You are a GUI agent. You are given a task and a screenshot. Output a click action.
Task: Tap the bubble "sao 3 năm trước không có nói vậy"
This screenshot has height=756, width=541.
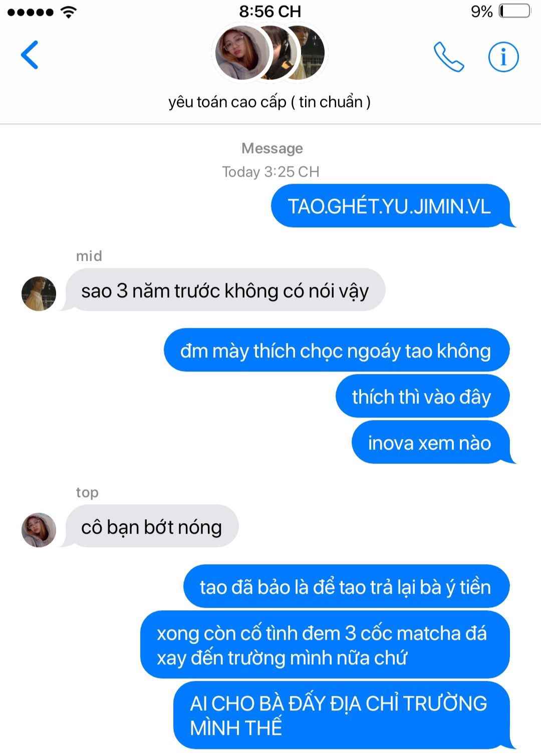225,290
